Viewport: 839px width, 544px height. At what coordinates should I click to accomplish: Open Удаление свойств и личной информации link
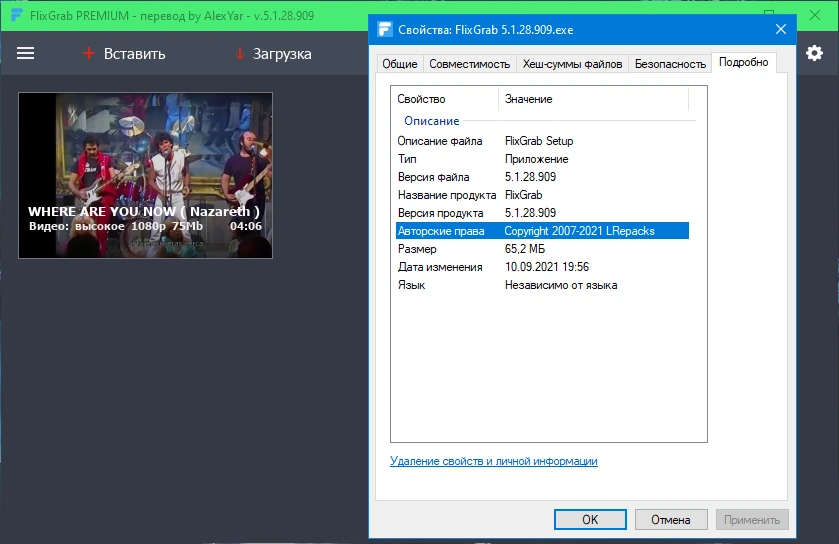pyautogui.click(x=493, y=461)
